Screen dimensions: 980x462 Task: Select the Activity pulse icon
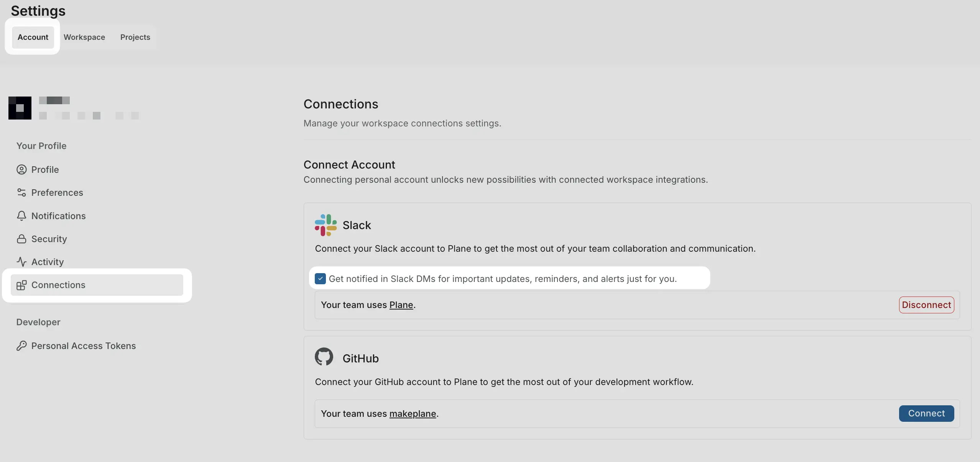[x=22, y=262]
